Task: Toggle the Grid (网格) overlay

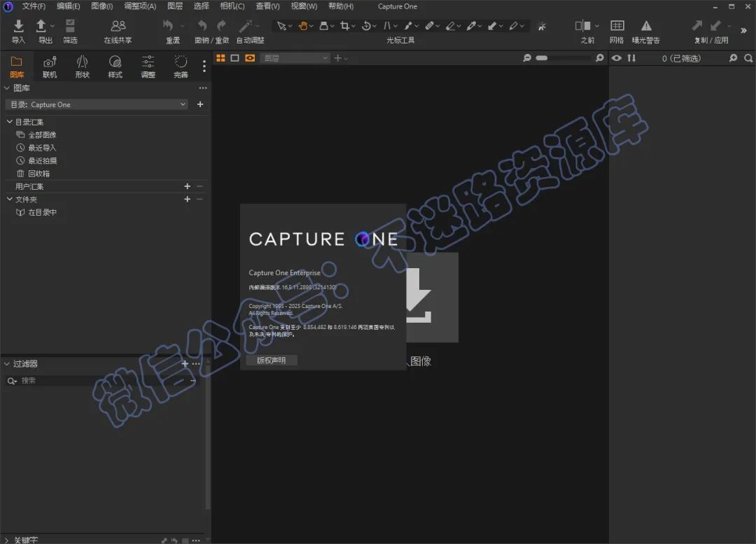Action: tap(617, 26)
